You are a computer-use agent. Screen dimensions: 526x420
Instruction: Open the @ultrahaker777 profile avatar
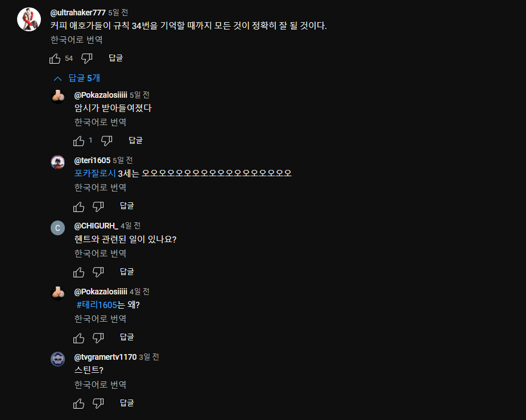click(29, 19)
